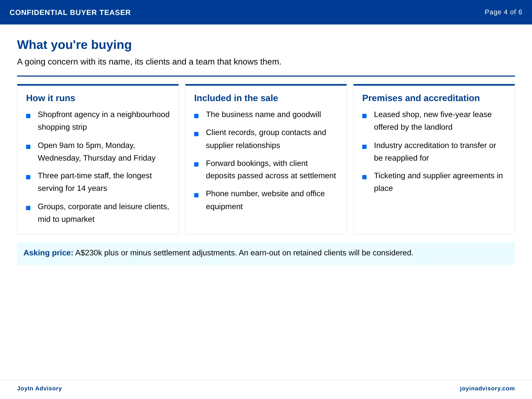Open the joyinadvisory.com footer link
The height and width of the screenshot is (399, 532).
point(487,388)
